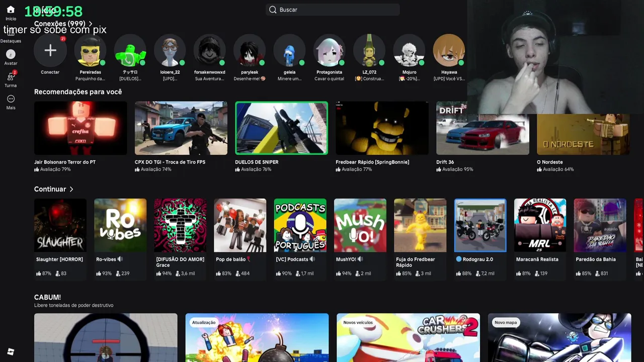Viewport: 644px width, 362px height.
Task: Focus the Buscar search field
Action: pyautogui.click(x=333, y=10)
